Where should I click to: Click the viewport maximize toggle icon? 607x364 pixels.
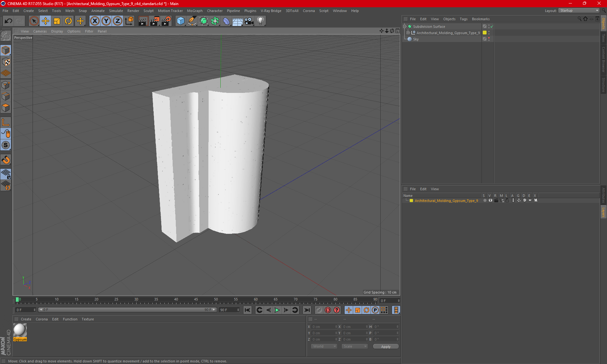[397, 31]
